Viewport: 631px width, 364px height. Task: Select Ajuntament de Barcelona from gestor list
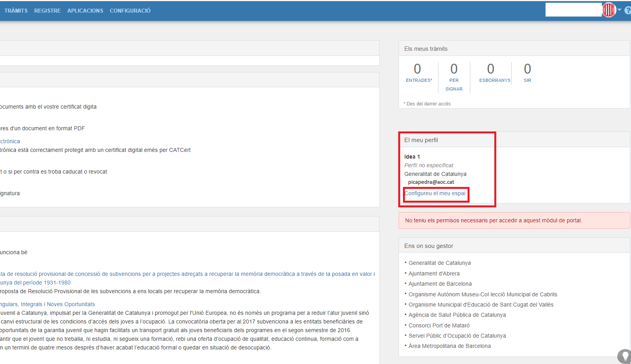pyautogui.click(x=440, y=284)
